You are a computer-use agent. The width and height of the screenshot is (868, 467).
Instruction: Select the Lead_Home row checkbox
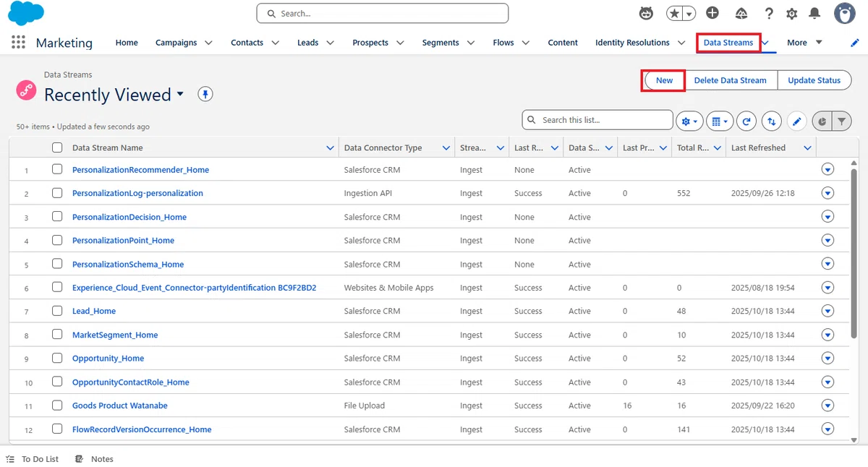click(57, 311)
